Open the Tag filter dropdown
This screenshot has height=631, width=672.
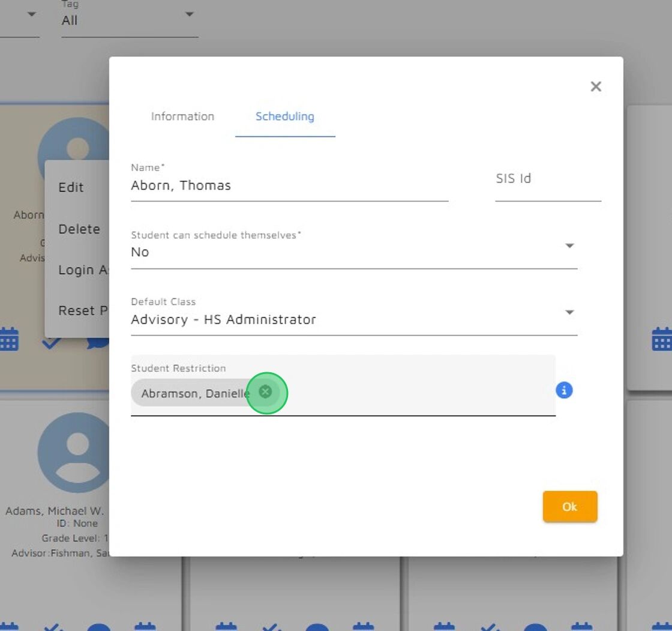pyautogui.click(x=130, y=19)
